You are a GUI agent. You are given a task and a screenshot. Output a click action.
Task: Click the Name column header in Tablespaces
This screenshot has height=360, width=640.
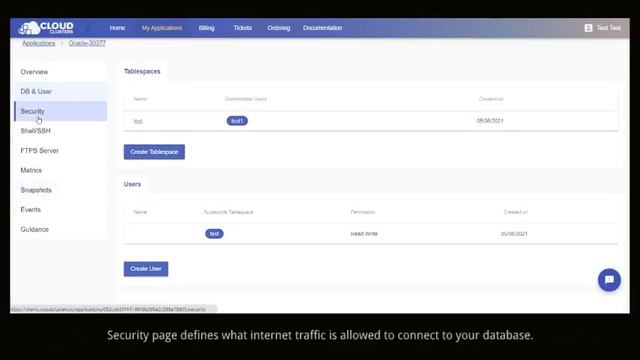coord(140,99)
